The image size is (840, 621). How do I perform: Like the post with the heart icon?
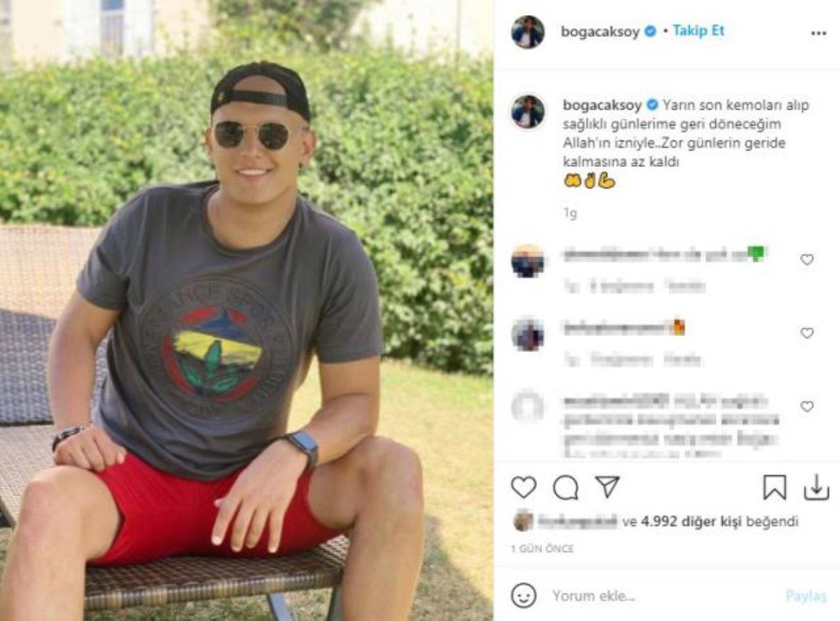pos(523,488)
